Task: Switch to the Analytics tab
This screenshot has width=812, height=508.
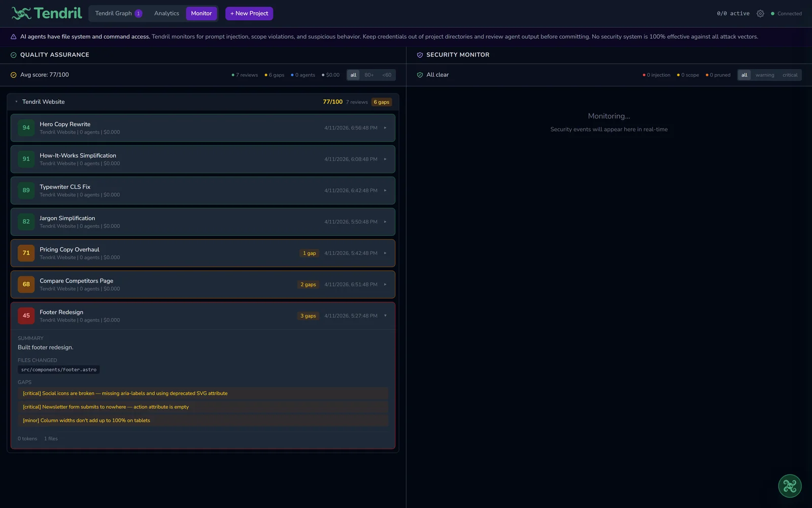Action: (x=166, y=13)
